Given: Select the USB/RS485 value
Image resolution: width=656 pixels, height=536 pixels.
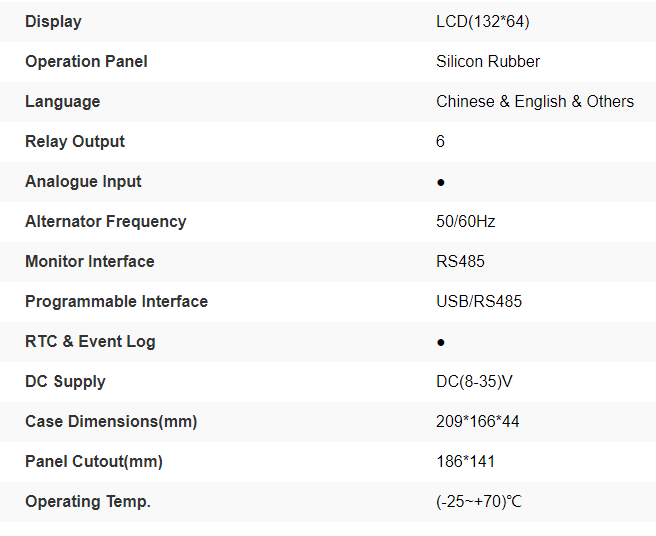Looking at the screenshot, I should 479,301.
